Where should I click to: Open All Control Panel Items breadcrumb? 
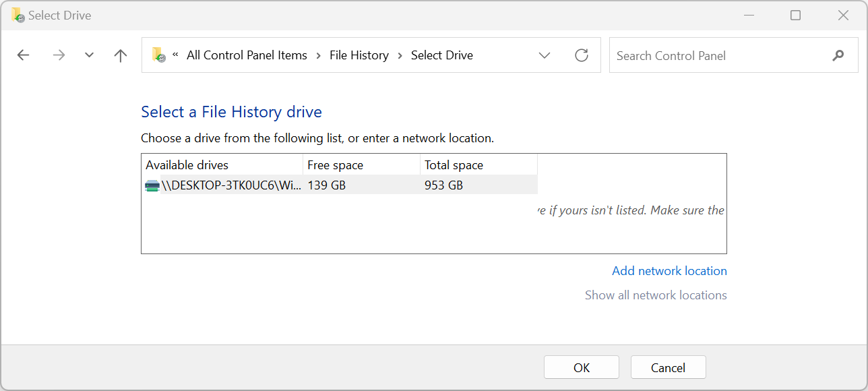(247, 55)
